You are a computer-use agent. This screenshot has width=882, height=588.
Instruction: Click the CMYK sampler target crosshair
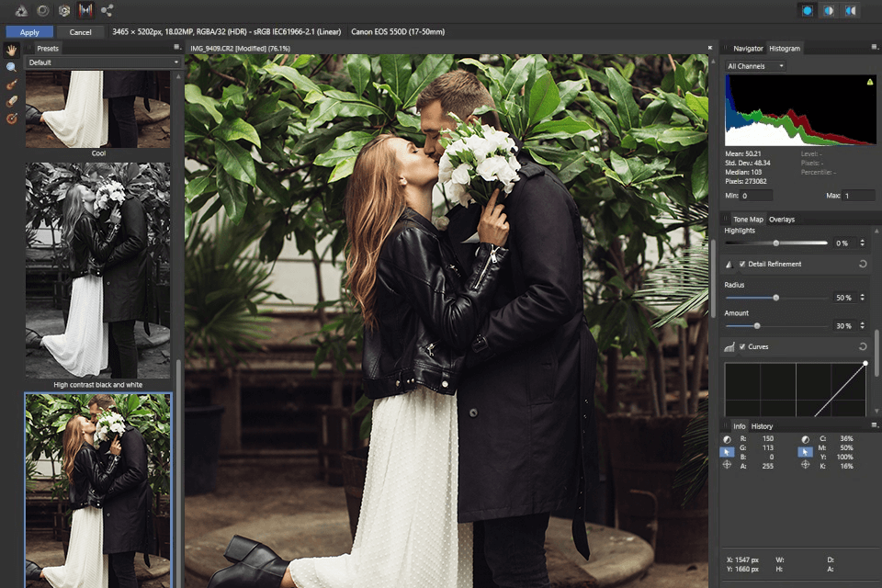pos(805,465)
